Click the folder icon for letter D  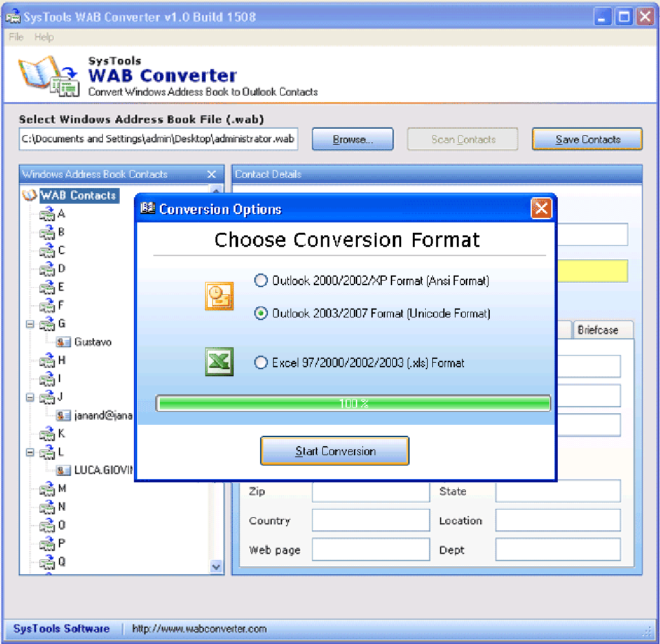click(47, 269)
